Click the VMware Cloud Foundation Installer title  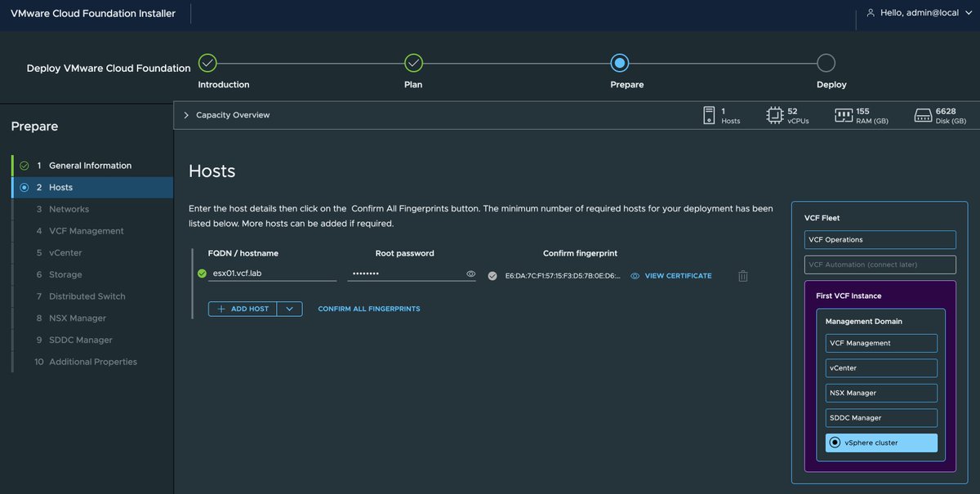click(93, 13)
